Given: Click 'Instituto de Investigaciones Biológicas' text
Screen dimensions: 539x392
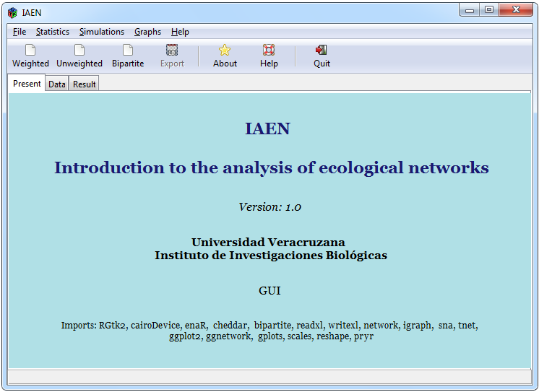Looking at the screenshot, I should coord(271,256).
